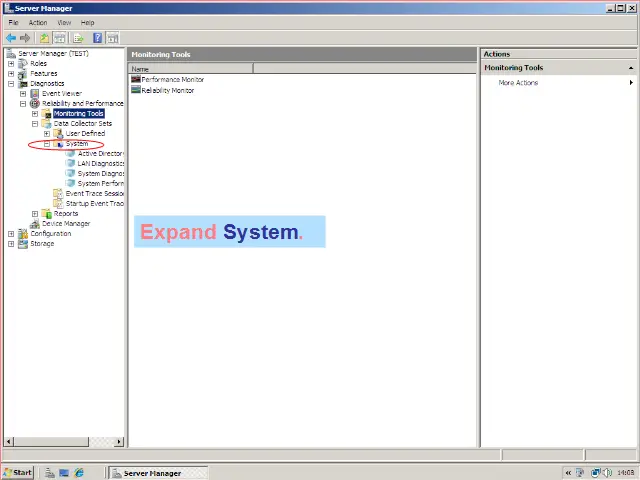Click the Performance Monitor list icon
This screenshot has width=640, height=480.
click(136, 79)
